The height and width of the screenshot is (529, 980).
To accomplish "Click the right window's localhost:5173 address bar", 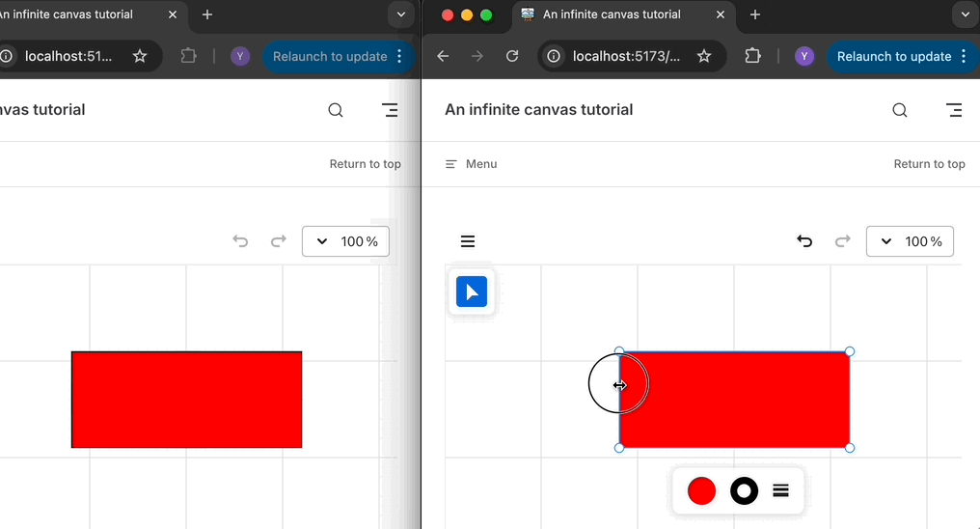I will pyautogui.click(x=625, y=56).
